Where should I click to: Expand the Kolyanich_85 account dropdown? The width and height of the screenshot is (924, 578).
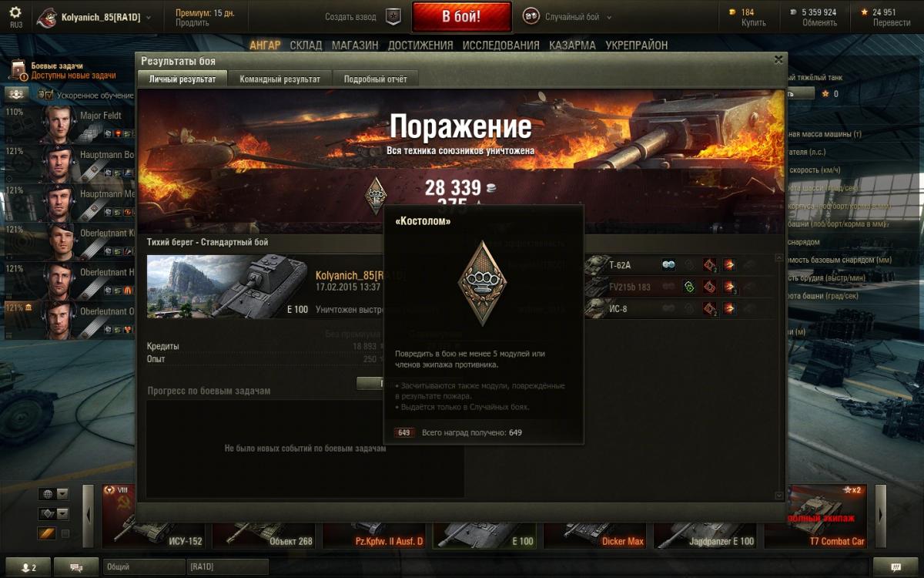click(149, 17)
